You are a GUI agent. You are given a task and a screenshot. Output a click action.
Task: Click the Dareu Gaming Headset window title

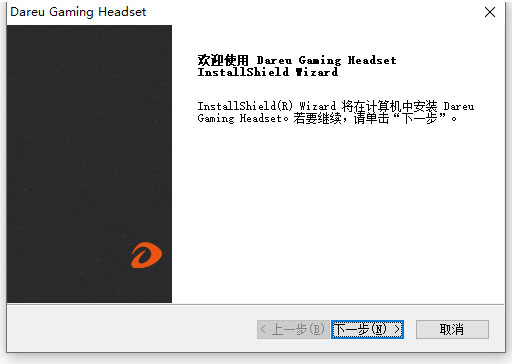click(78, 12)
